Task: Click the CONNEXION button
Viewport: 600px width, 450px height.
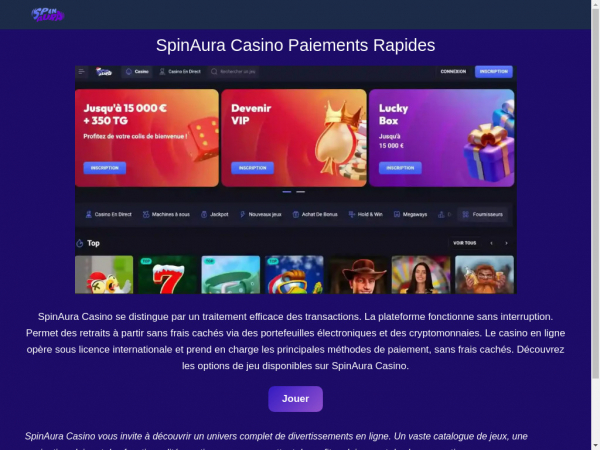Action: (453, 72)
